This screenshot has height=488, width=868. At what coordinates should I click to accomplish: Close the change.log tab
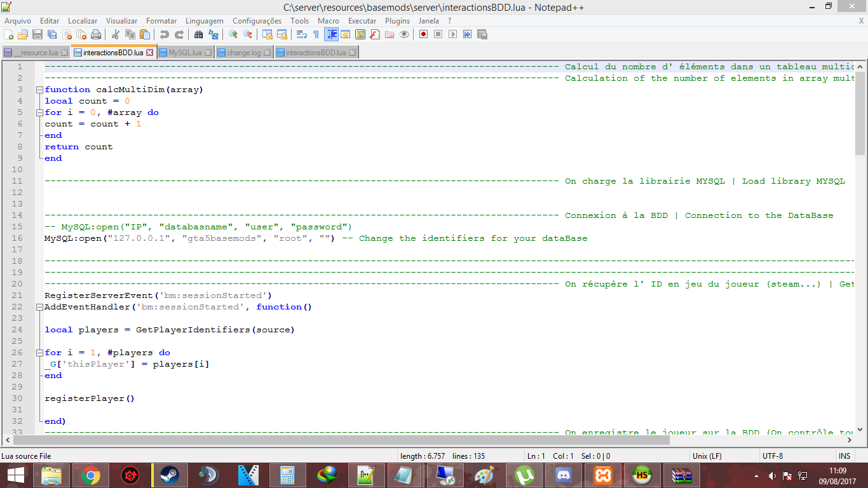[267, 53]
